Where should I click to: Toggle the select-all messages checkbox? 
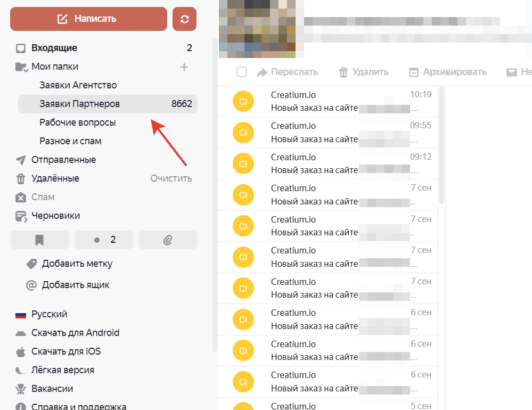point(242,72)
